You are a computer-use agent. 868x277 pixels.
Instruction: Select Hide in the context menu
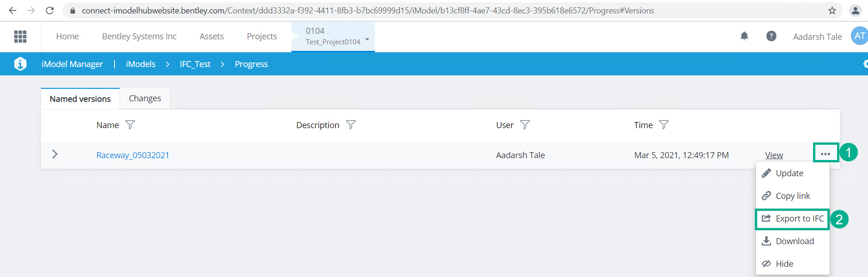[x=792, y=264]
